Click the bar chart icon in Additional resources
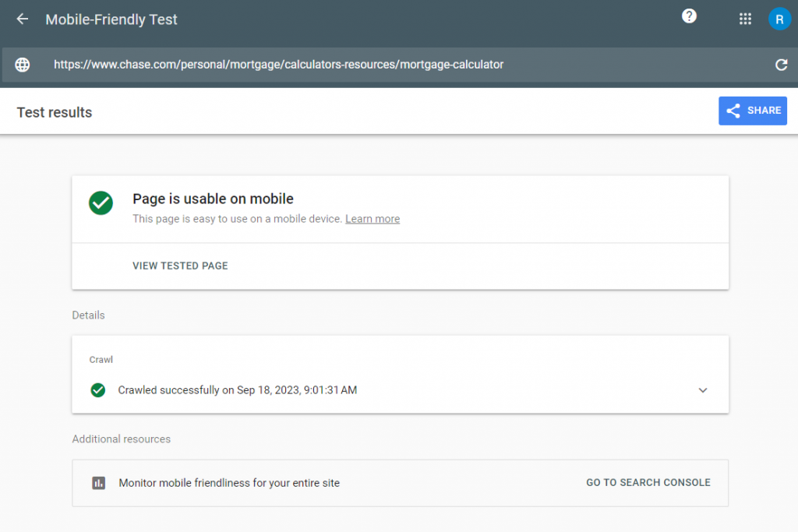 (98, 483)
